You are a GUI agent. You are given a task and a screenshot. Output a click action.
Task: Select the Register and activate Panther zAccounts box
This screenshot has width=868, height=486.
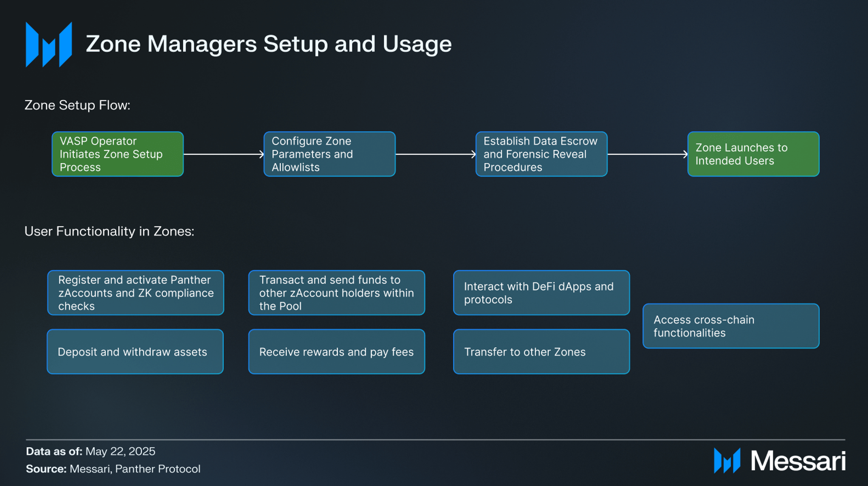pyautogui.click(x=135, y=293)
